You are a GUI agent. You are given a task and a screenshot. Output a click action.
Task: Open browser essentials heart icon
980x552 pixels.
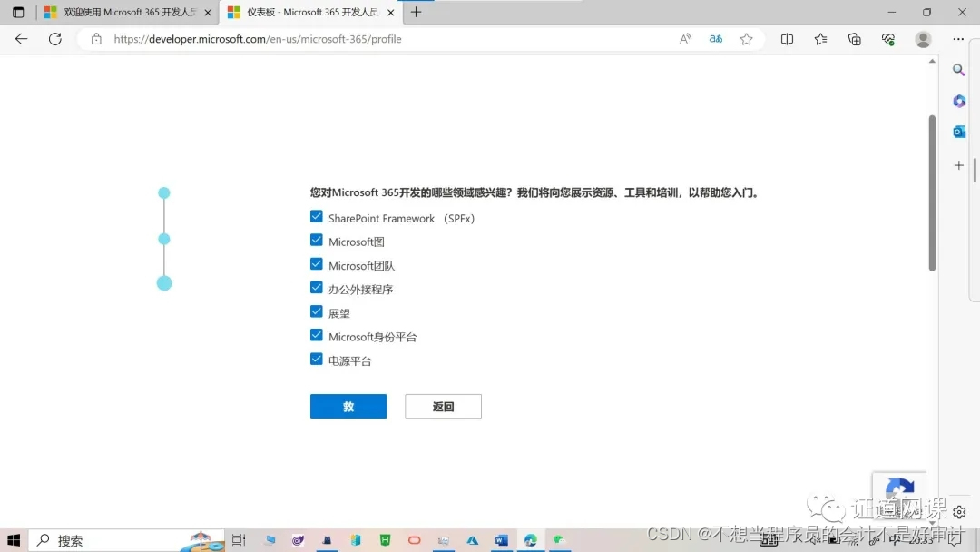click(x=888, y=39)
